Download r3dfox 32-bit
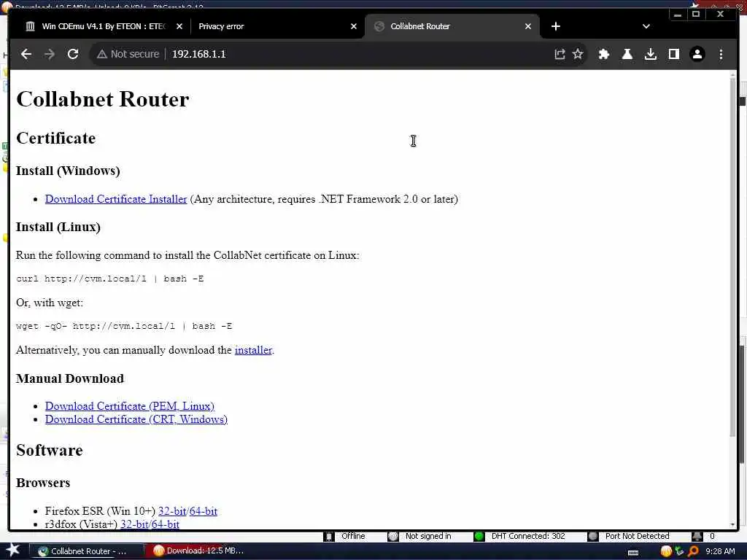 (134, 524)
